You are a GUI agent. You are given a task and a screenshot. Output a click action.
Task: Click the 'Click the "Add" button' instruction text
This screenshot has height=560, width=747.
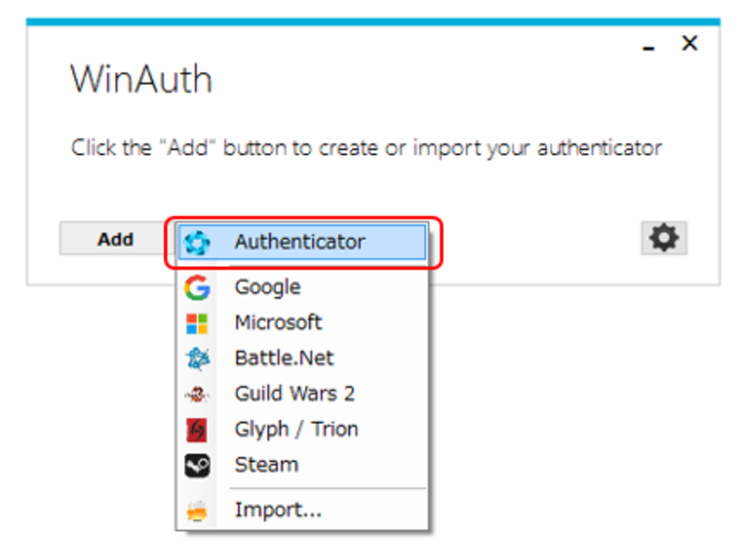[366, 147]
